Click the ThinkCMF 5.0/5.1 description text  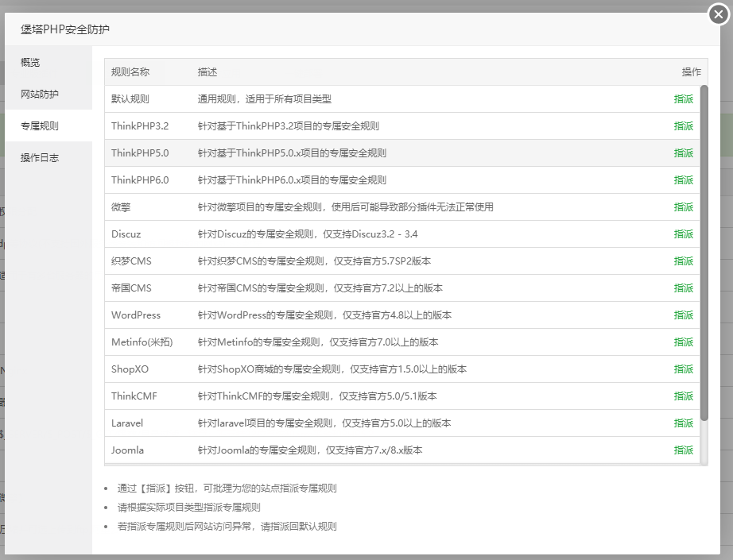coord(317,396)
